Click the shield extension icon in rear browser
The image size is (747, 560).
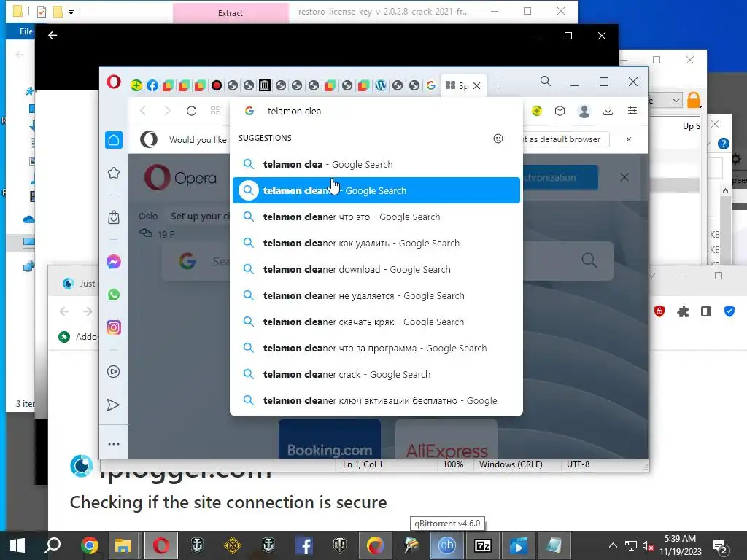pyautogui.click(x=659, y=311)
